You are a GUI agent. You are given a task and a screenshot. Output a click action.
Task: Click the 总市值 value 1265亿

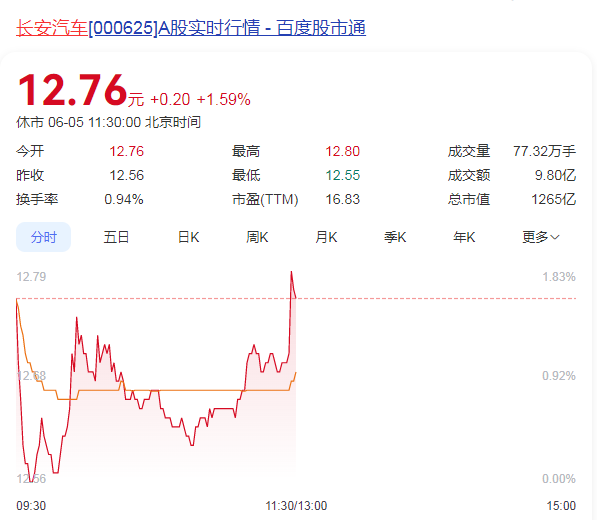pos(554,199)
